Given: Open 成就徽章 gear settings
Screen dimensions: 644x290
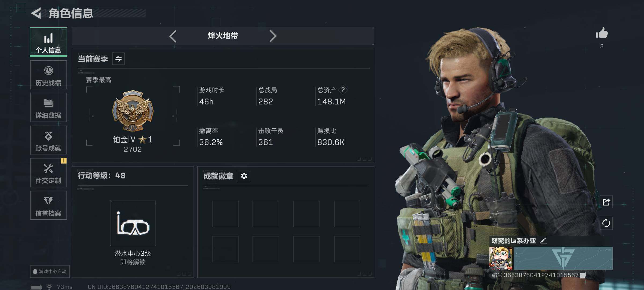Looking at the screenshot, I should click(x=244, y=176).
